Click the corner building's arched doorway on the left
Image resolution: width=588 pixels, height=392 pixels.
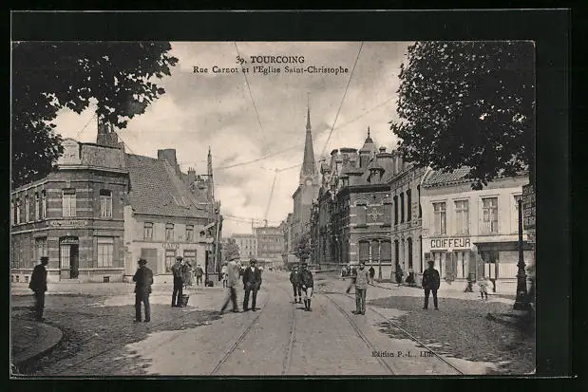point(69,257)
